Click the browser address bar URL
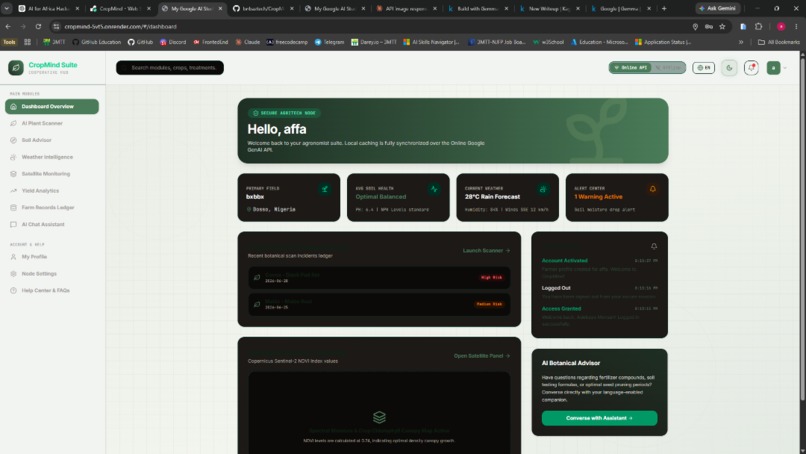The image size is (806, 454). (x=120, y=26)
